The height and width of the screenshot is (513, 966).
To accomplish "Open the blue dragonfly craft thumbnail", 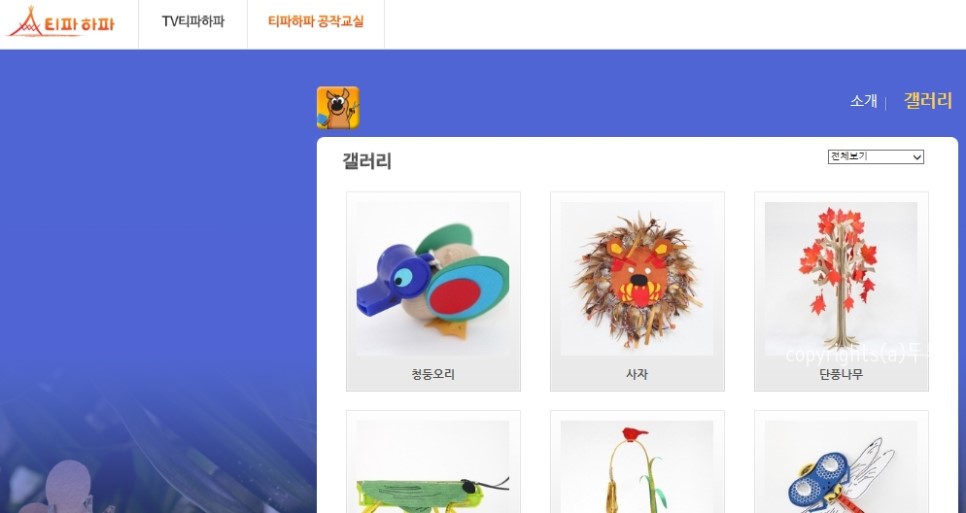I will point(841,467).
